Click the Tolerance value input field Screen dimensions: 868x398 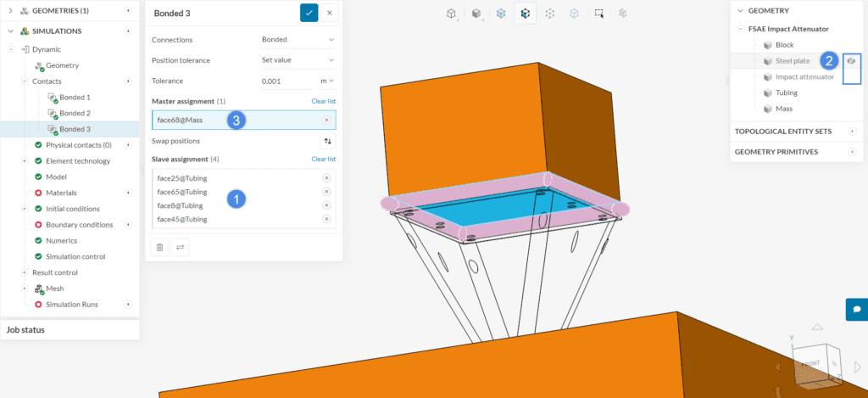[x=285, y=81]
